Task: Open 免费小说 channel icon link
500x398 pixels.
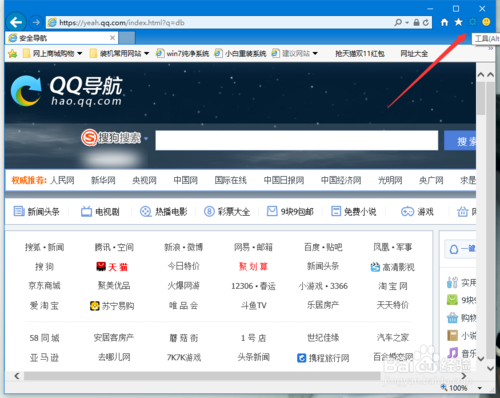Action: tap(353, 211)
